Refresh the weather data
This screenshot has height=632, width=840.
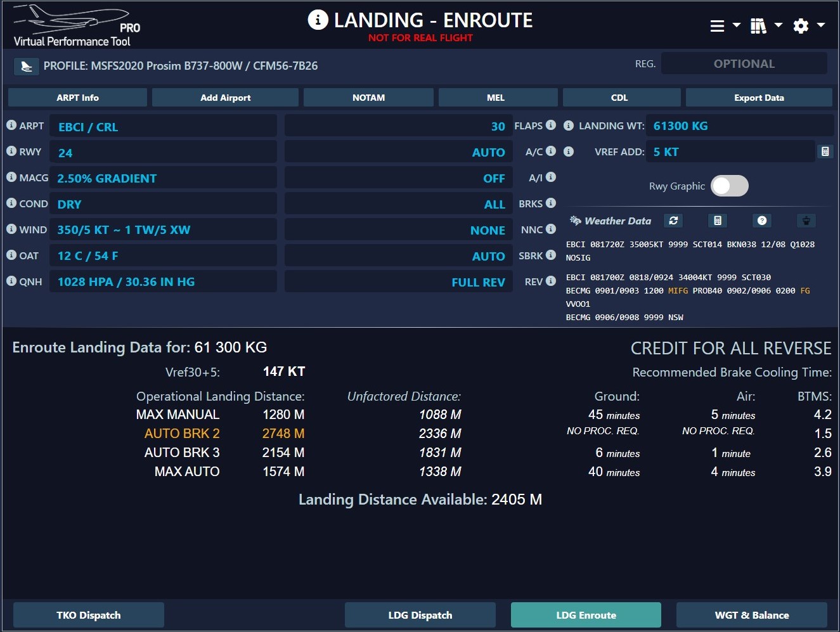673,221
